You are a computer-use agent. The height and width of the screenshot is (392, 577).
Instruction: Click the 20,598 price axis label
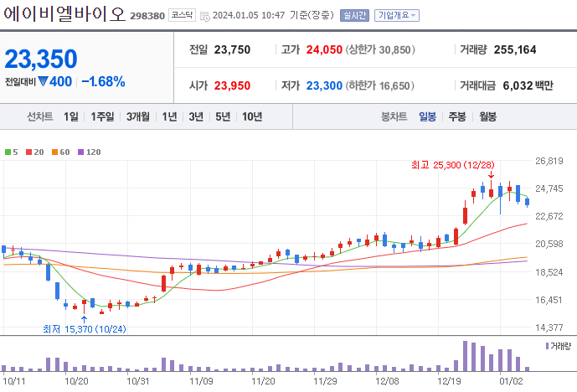coord(549,244)
